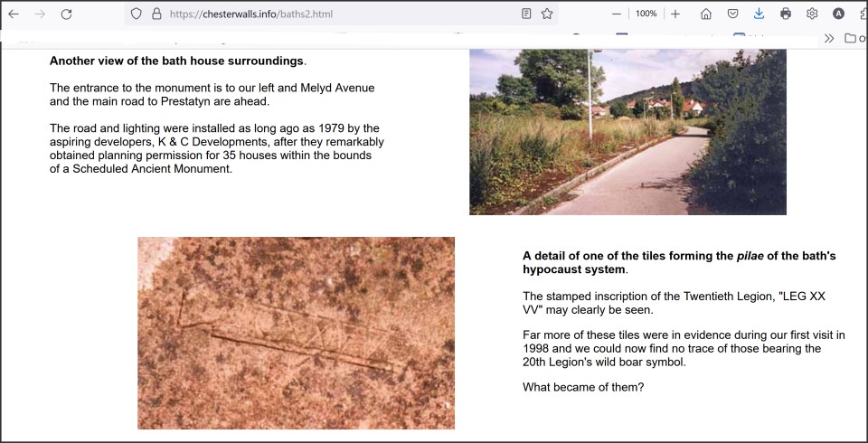This screenshot has height=443, width=868.
Task: Go to the Firefox home page
Action: (x=706, y=14)
